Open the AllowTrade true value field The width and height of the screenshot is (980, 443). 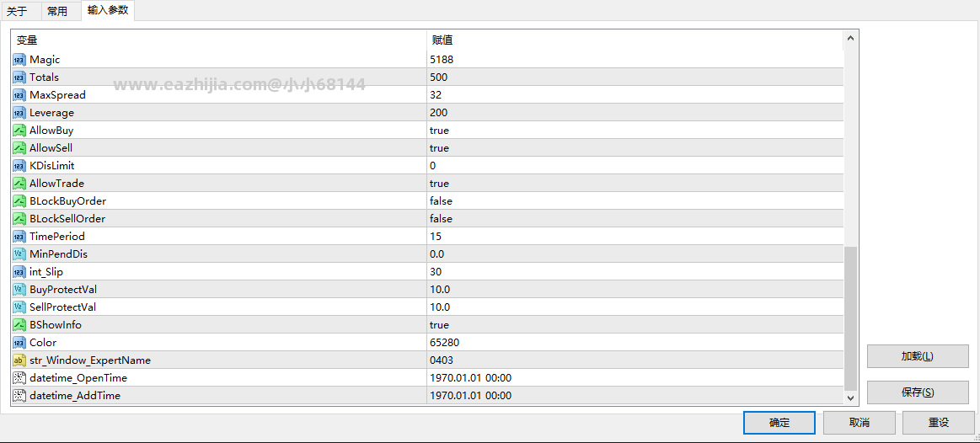[635, 184]
